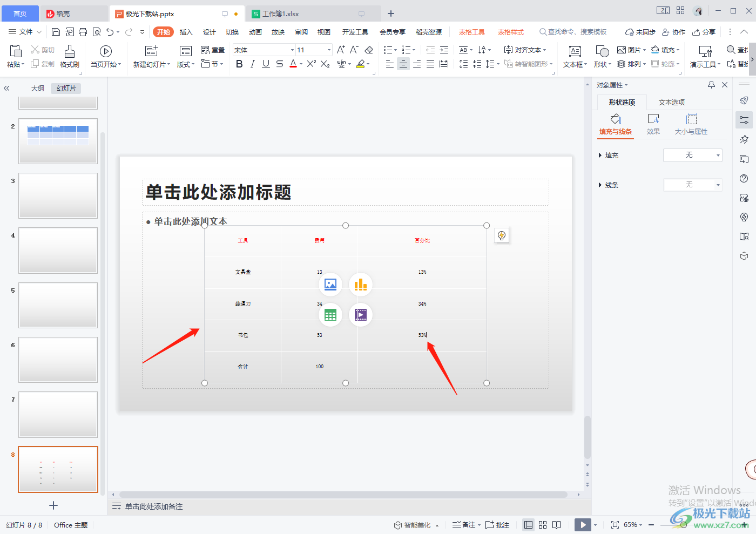Collapse slide panel with double chevron
Image resolution: width=756 pixels, height=534 pixels.
[x=6, y=88]
